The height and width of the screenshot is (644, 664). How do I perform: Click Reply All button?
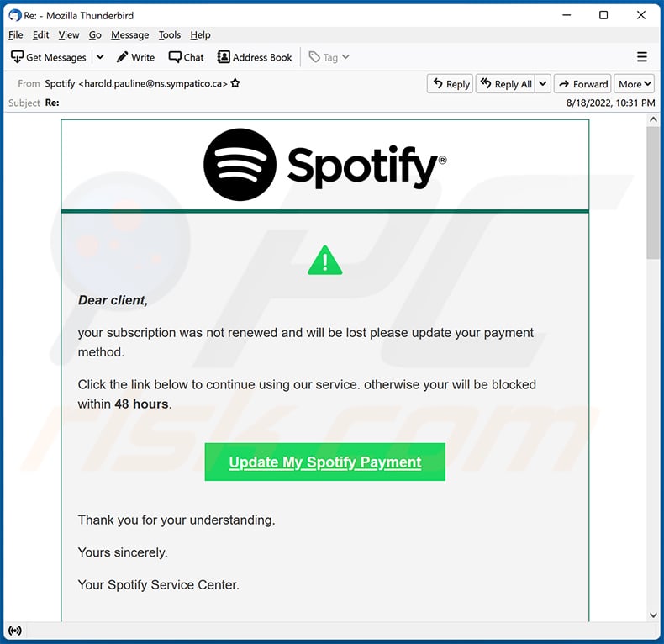coord(506,84)
